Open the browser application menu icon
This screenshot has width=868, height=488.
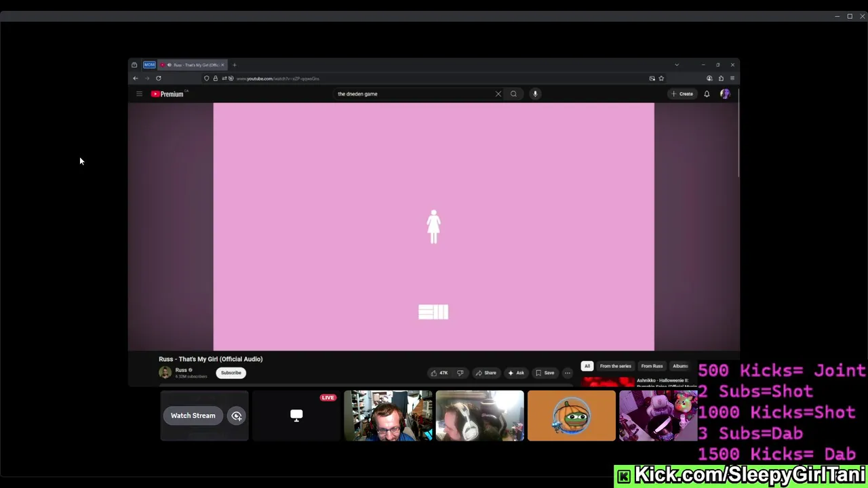[732, 79]
